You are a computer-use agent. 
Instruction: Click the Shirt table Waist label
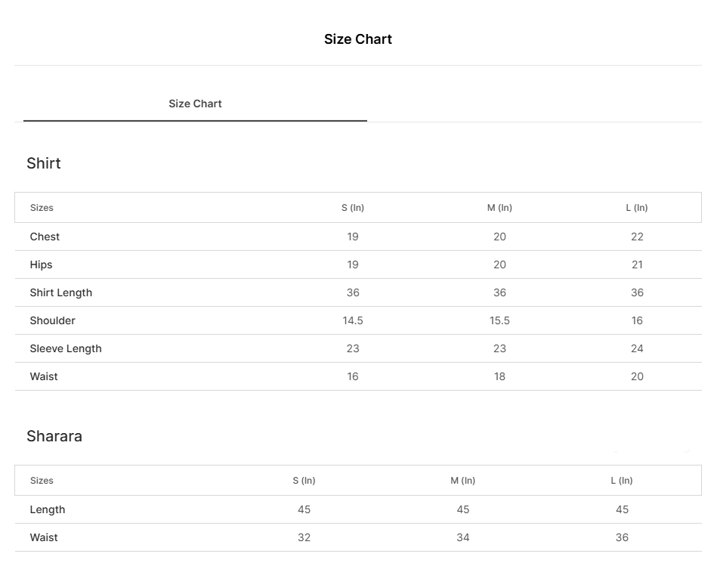(x=44, y=376)
